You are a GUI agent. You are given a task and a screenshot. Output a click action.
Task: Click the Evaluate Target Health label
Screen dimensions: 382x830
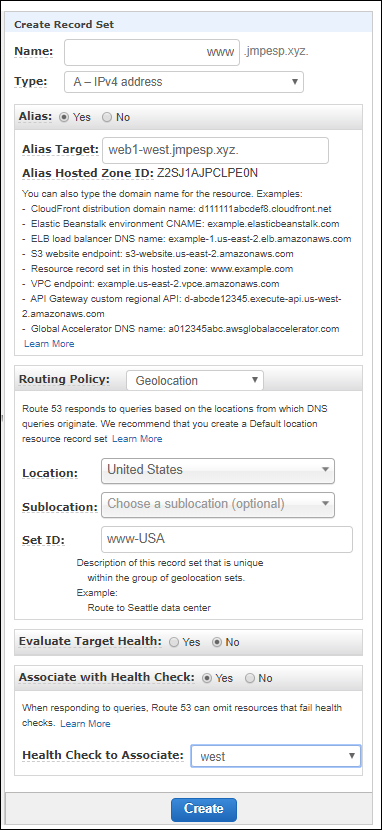(x=90, y=641)
